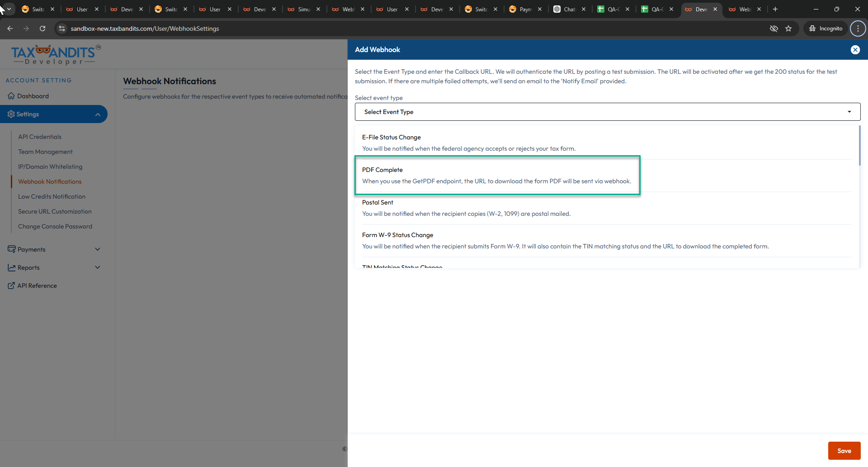Screen dimensions: 868x467
Task: Click the API Reference external link icon
Action: pos(11,286)
